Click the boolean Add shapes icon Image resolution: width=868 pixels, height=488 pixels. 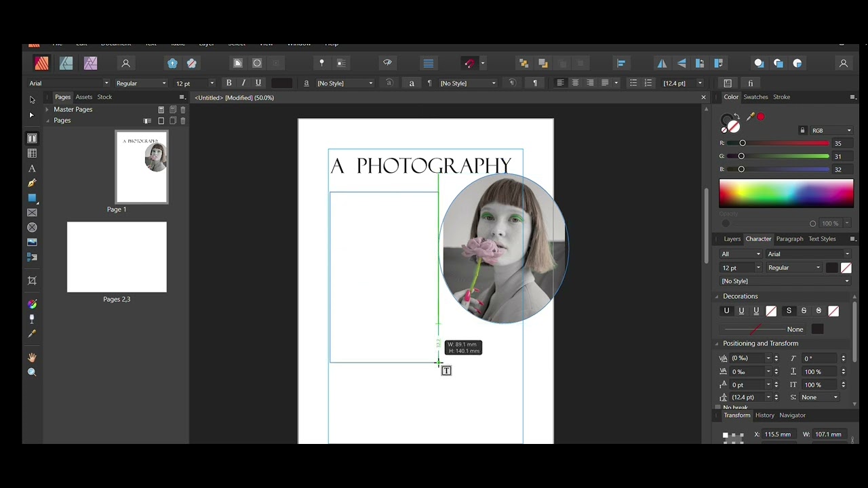click(x=759, y=63)
